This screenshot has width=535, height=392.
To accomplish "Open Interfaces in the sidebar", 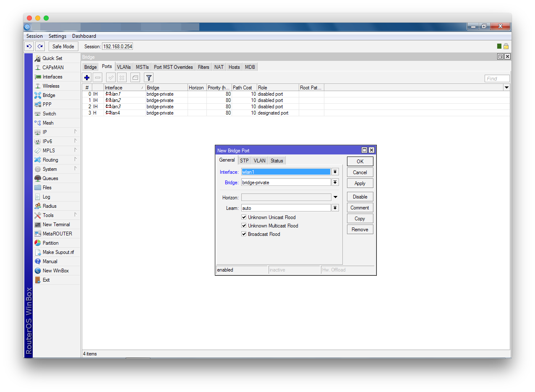I will pyautogui.click(x=52, y=77).
